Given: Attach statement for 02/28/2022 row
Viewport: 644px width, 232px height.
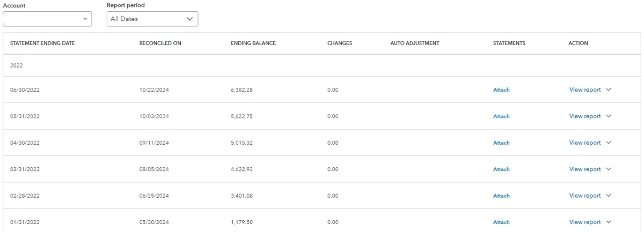Looking at the screenshot, I should (501, 196).
